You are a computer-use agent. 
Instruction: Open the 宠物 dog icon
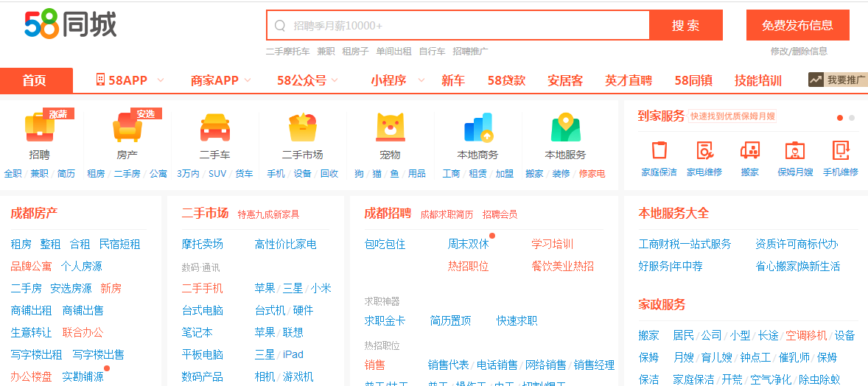[x=391, y=128]
